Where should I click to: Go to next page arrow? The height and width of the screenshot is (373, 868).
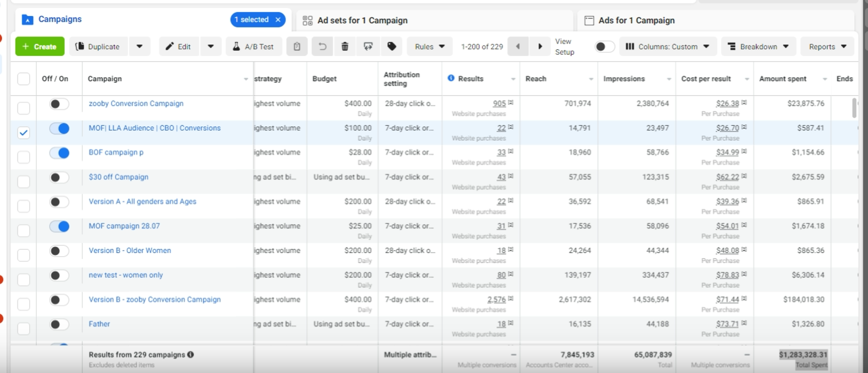coord(540,46)
